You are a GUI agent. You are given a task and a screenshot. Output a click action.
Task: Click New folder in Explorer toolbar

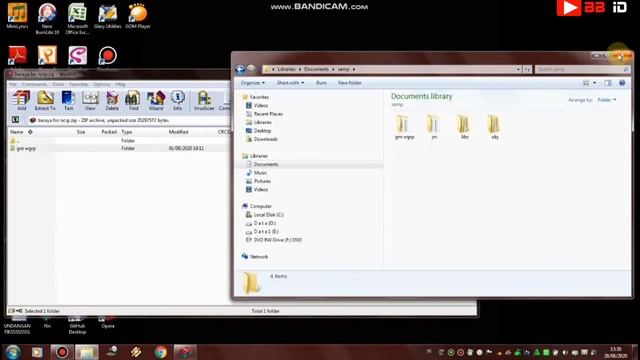349,83
